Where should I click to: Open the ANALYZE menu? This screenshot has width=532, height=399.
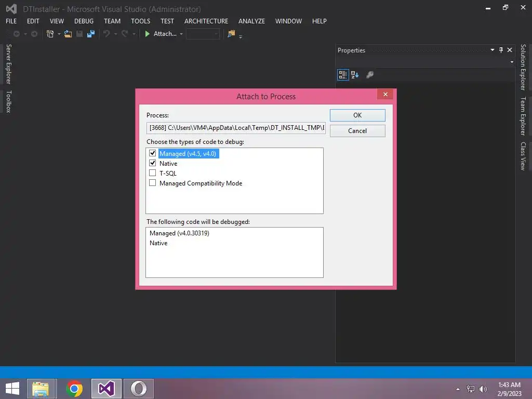pyautogui.click(x=251, y=21)
